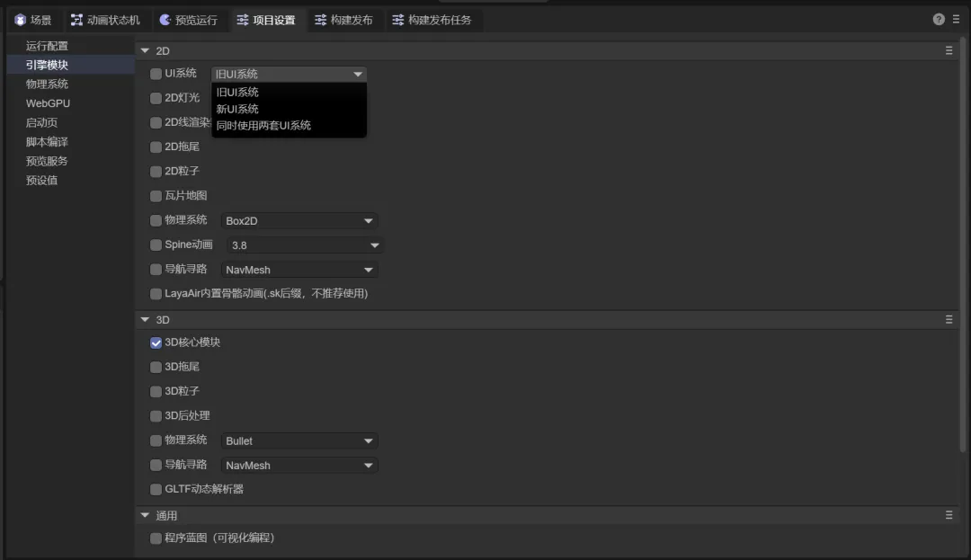The image size is (971, 560).
Task: Open the 2D NavMesh dropdown
Action: [x=299, y=270]
